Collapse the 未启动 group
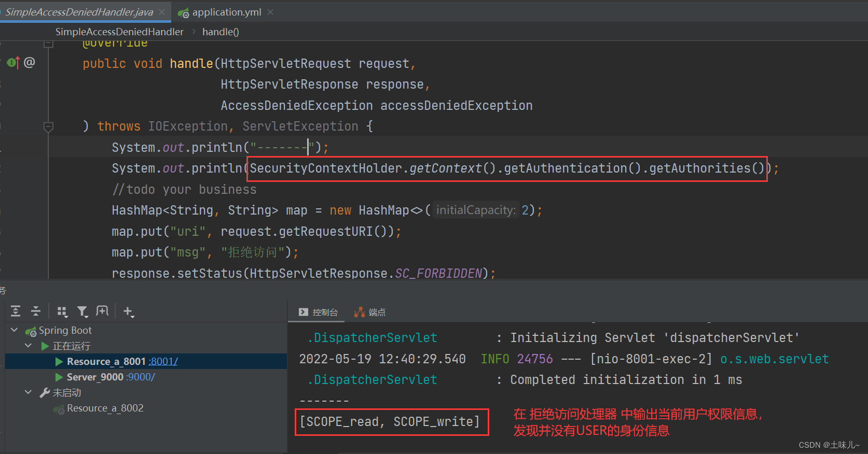 (29, 392)
